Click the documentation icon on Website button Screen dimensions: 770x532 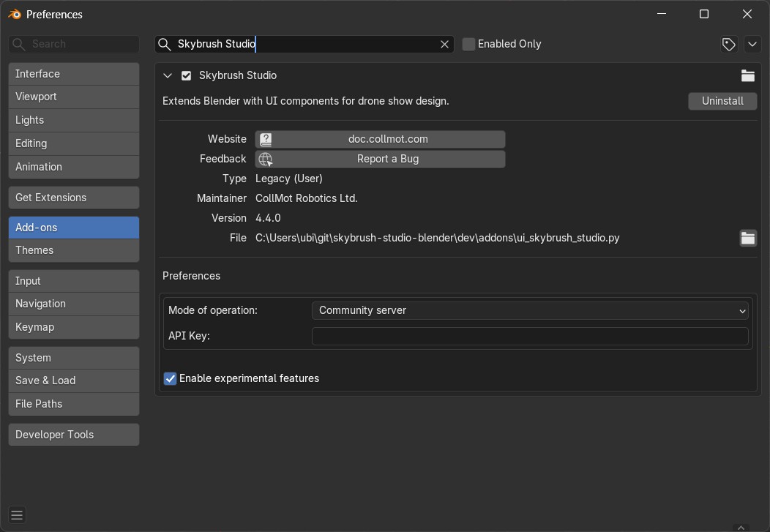point(266,139)
